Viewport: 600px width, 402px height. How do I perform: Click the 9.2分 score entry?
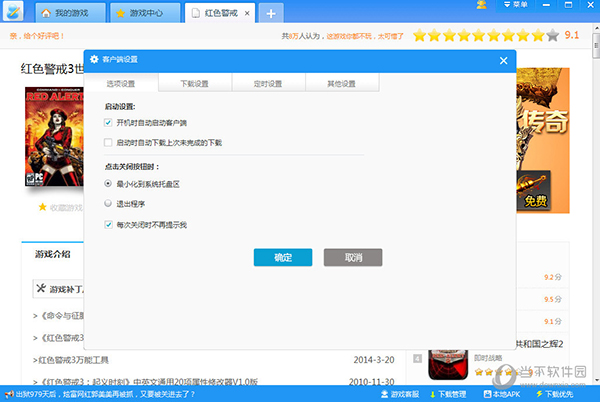pyautogui.click(x=553, y=277)
